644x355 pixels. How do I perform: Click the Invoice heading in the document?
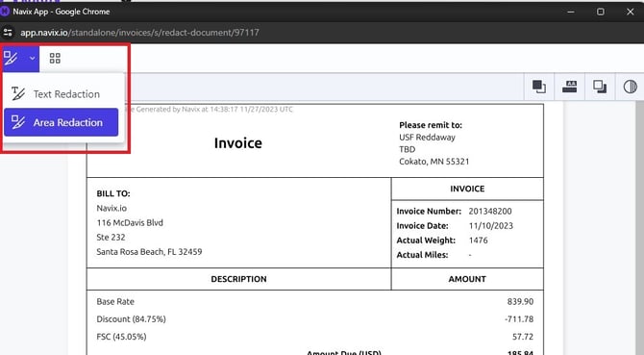(x=237, y=143)
